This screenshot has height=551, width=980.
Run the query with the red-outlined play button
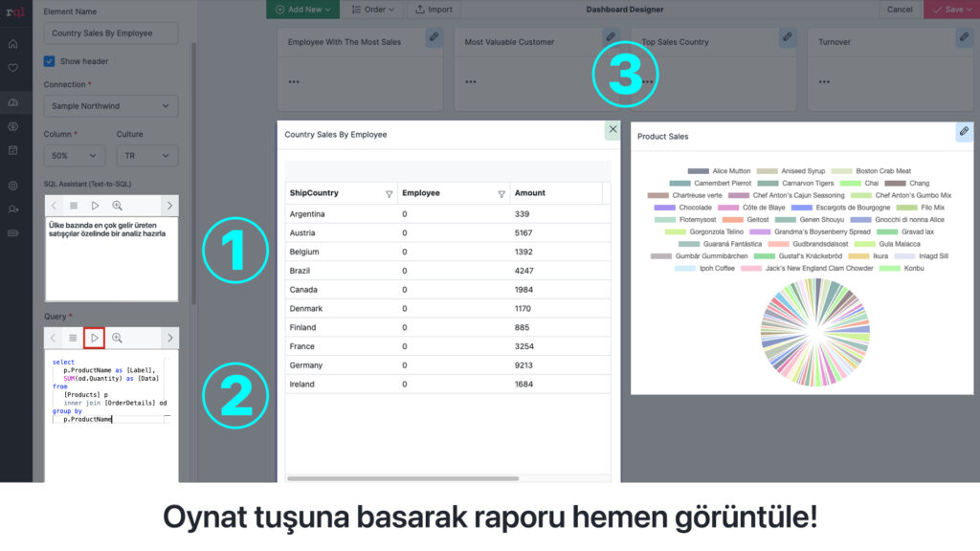[94, 338]
